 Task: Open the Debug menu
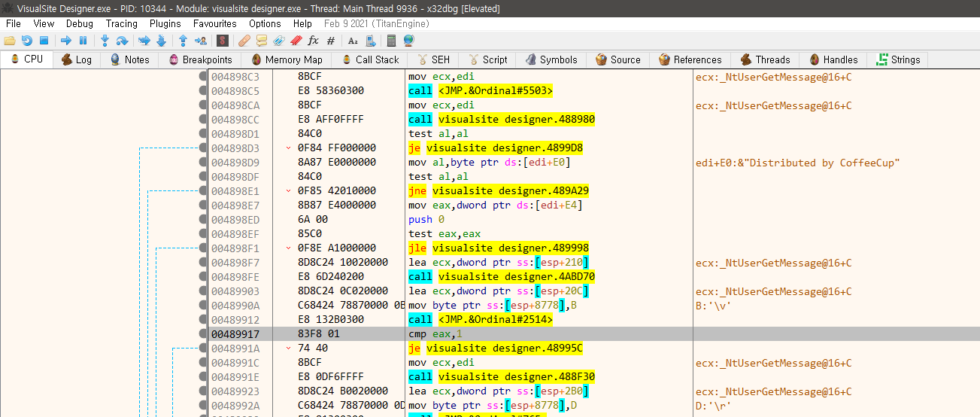click(80, 23)
